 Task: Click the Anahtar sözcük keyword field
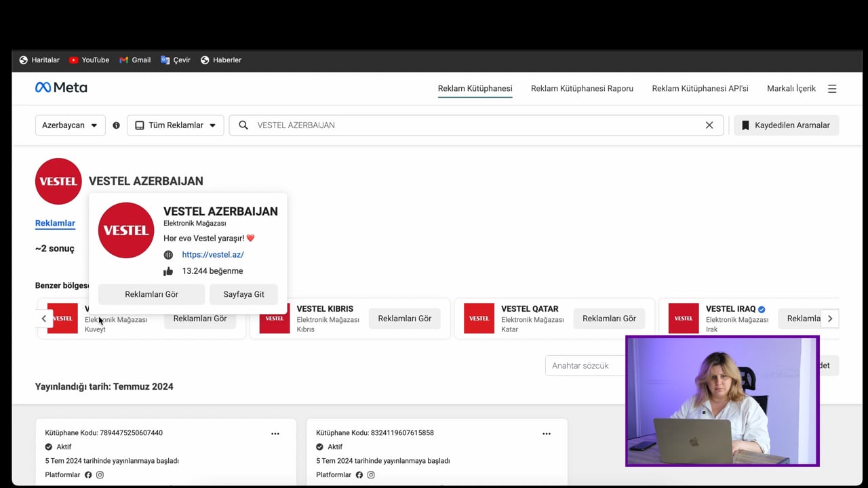[585, 366]
